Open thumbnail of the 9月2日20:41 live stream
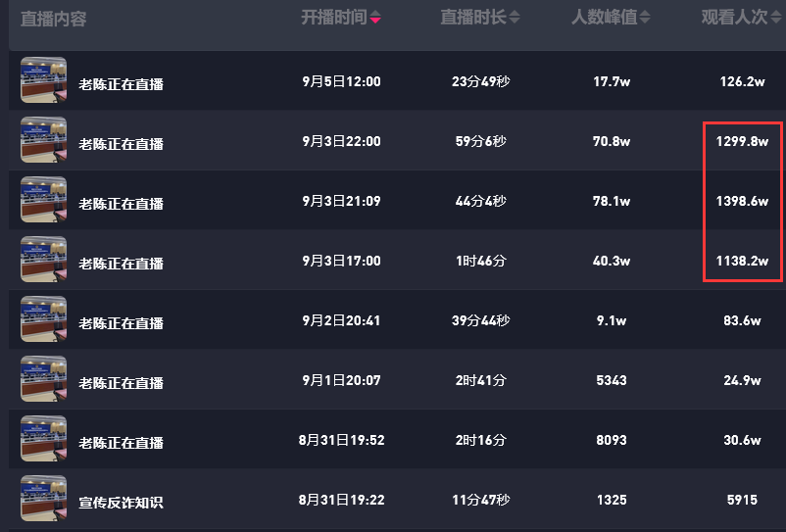 (x=43, y=319)
